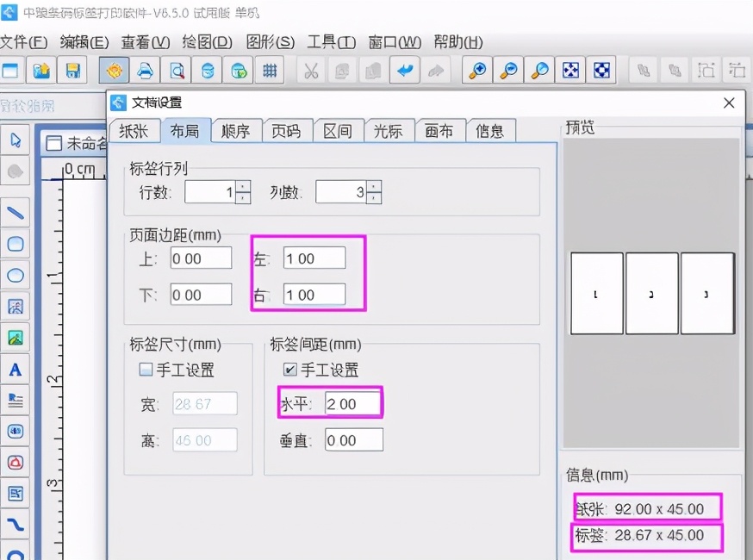The width and height of the screenshot is (753, 560).
Task: Switch to the 页码 tab
Action: 287,131
